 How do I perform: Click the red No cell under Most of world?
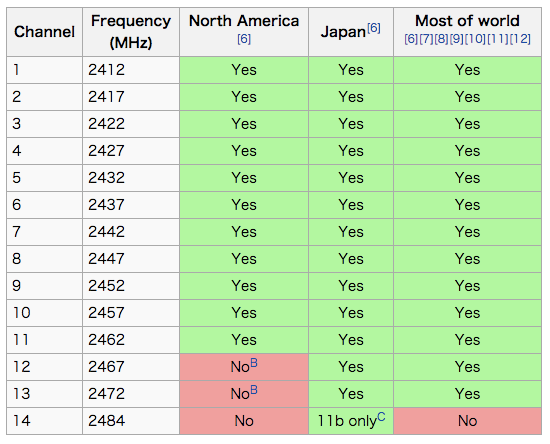[x=467, y=421]
